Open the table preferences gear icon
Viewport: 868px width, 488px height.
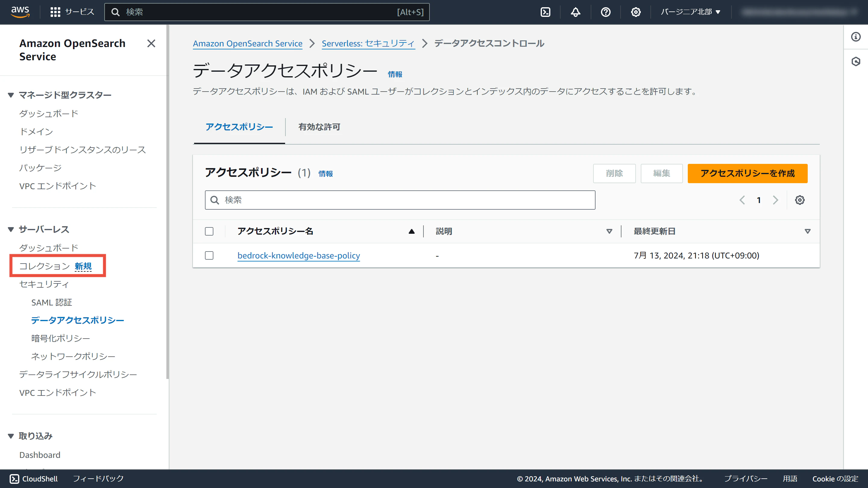pos(800,200)
